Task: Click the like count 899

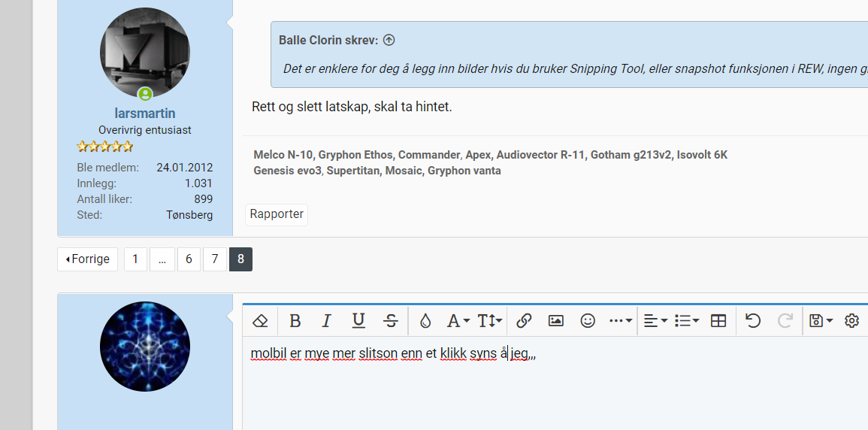Action: pos(203,199)
